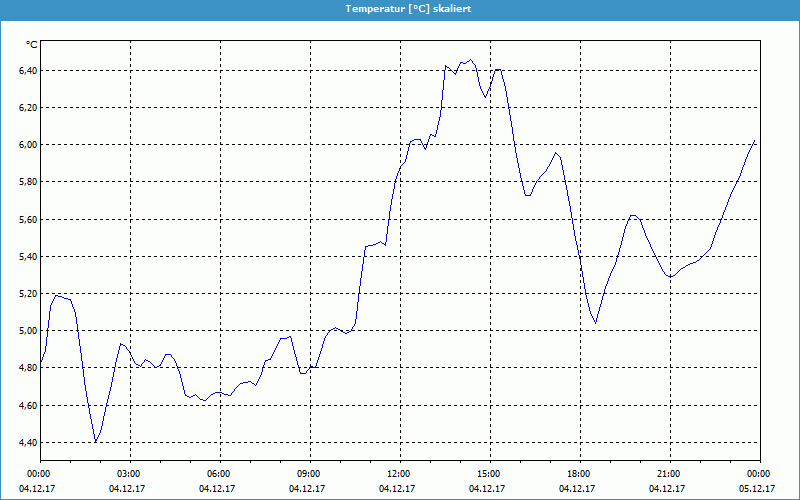Screen dimensions: 800x500
Task: Click the 'Temperatur [°C] skaliert' title bar
Action: pos(400,8)
